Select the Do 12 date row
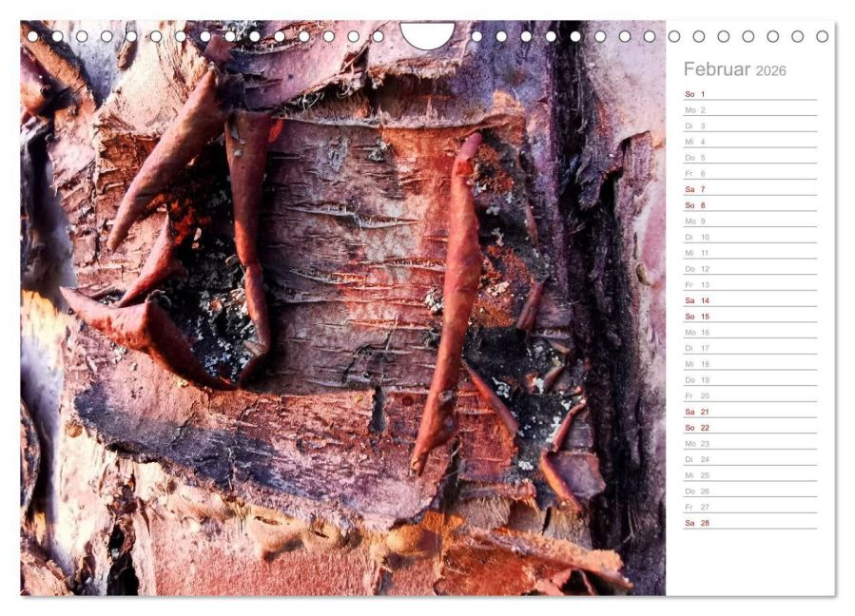This screenshot has height=616, width=855. tap(750, 269)
